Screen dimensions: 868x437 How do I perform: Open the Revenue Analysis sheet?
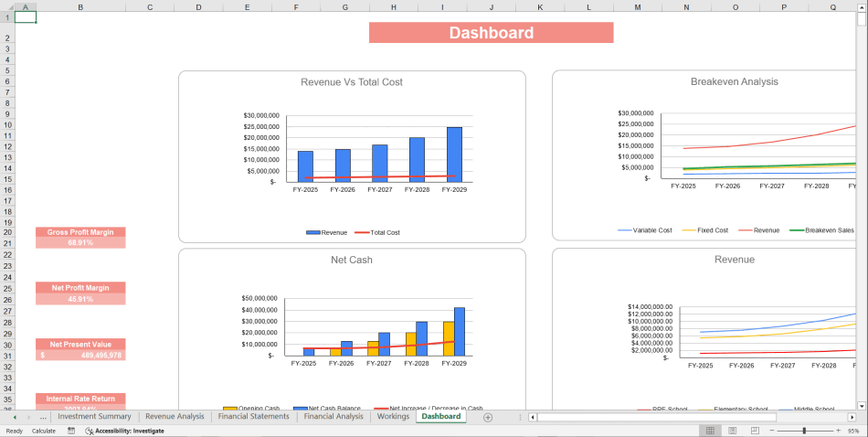[x=175, y=417]
